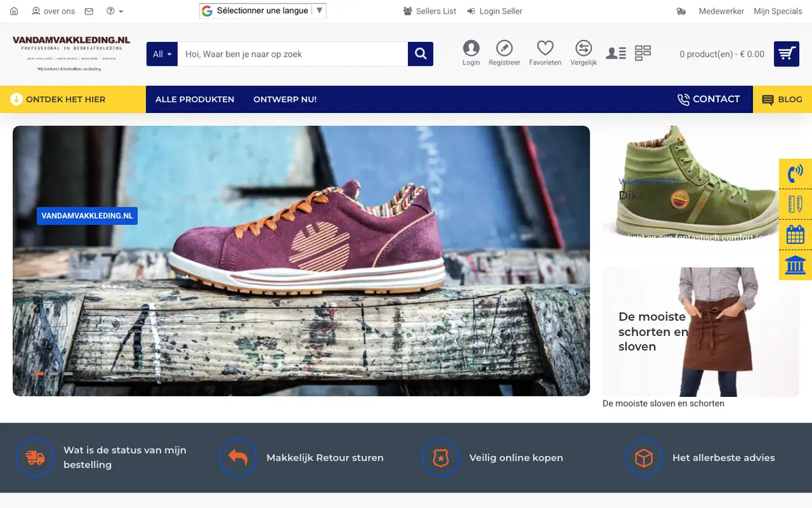Viewport: 812px width, 508px height.
Task: Click the phone call sidebar icon
Action: tap(796, 173)
